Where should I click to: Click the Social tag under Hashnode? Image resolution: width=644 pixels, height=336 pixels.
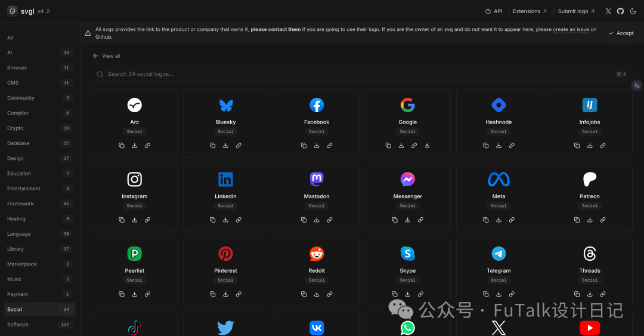[499, 132]
